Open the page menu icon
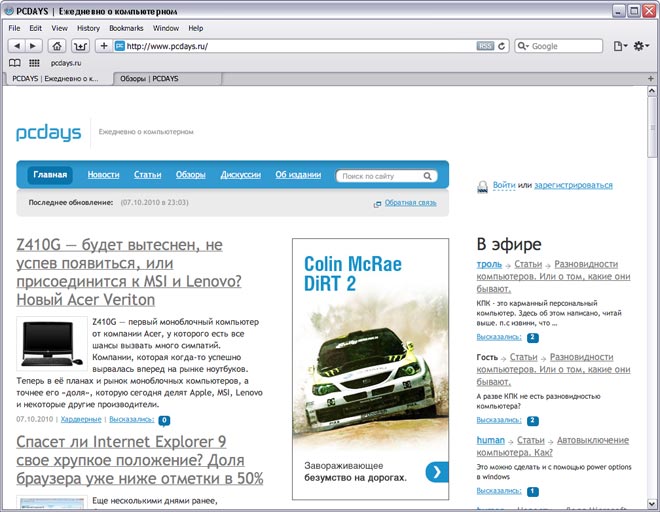660x512 pixels. (620, 46)
